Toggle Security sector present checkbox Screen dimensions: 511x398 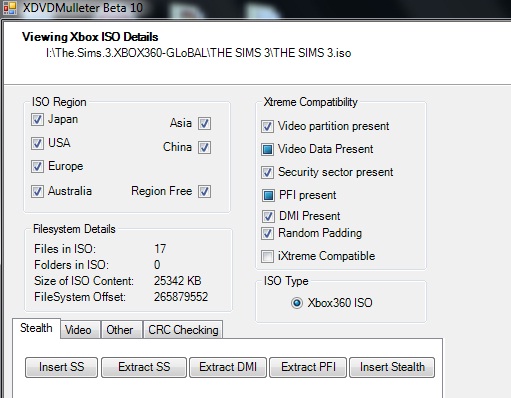pyautogui.click(x=267, y=172)
